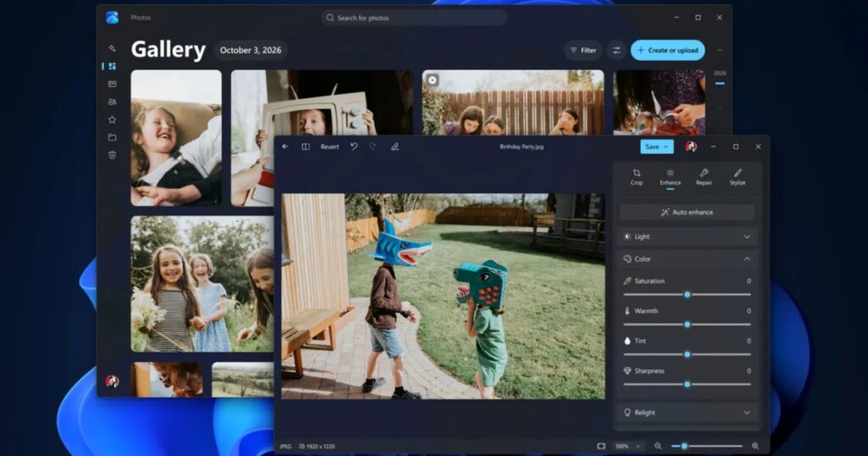Image resolution: width=868 pixels, height=456 pixels.
Task: Collapse the Gallery header with the chevron
Action: pos(721,50)
